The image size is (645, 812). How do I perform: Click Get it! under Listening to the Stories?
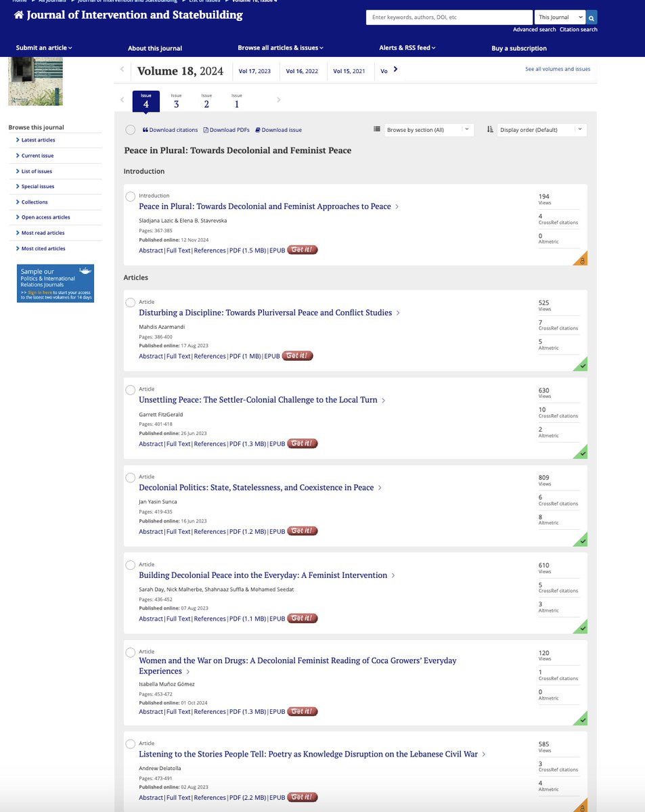click(x=303, y=798)
